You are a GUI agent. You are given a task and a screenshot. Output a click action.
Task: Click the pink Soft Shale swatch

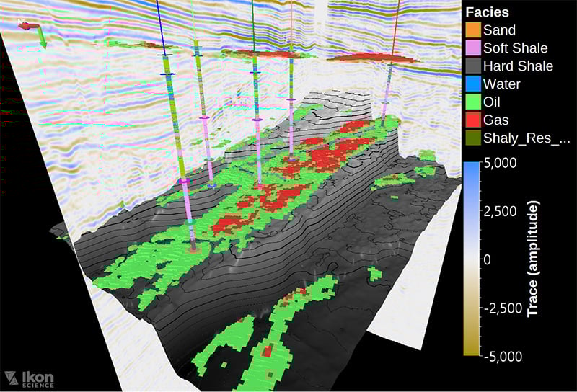pos(473,48)
